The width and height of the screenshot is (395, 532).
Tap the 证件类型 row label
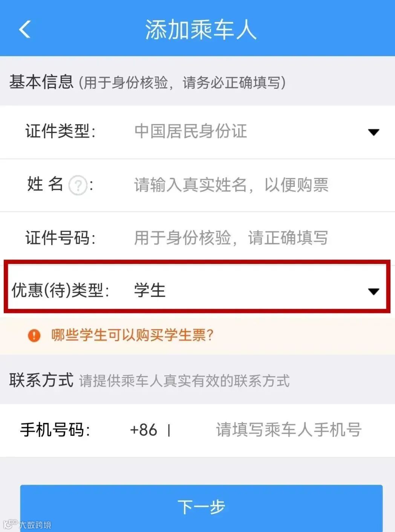click(x=60, y=131)
